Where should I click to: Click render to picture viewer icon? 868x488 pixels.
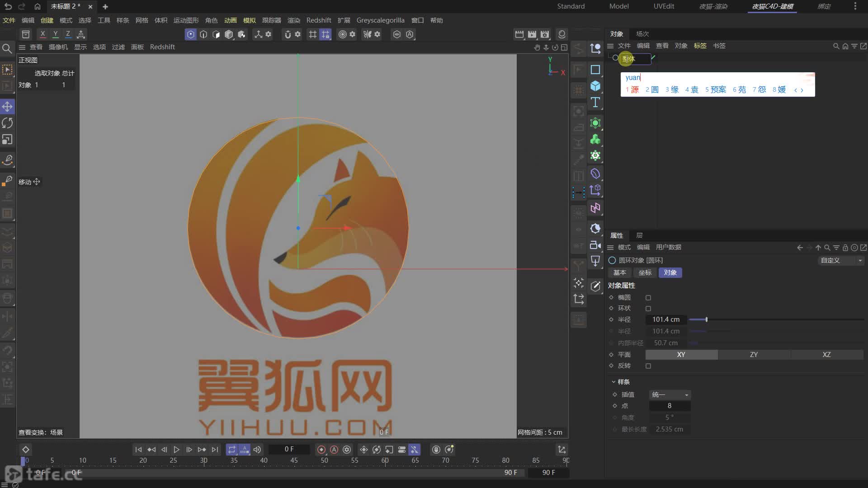coord(532,34)
